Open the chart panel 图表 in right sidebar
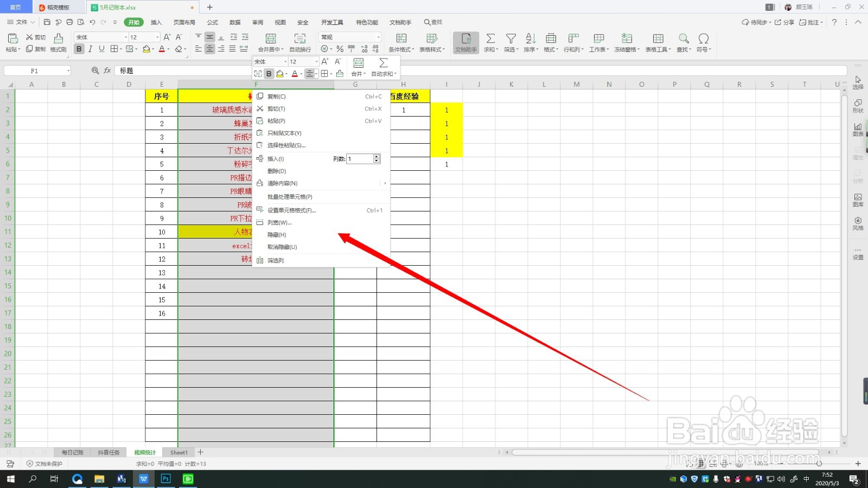 [858, 129]
